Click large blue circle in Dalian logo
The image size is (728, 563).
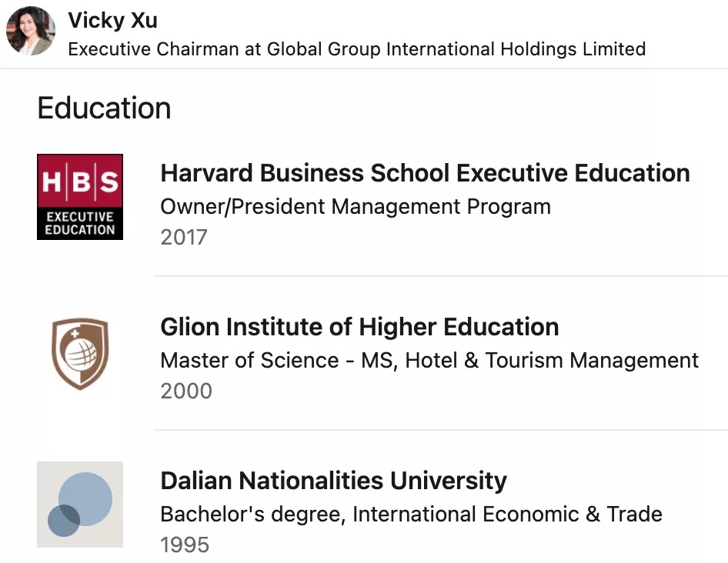click(85, 499)
